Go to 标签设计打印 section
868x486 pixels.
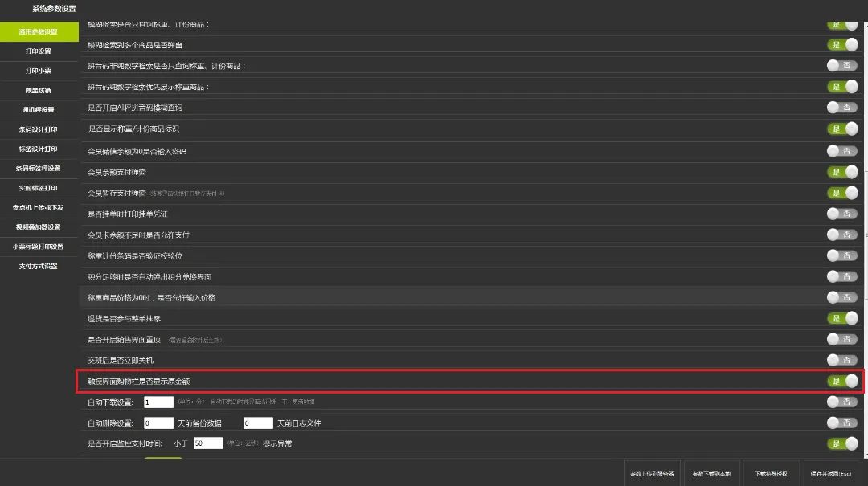tap(39, 149)
